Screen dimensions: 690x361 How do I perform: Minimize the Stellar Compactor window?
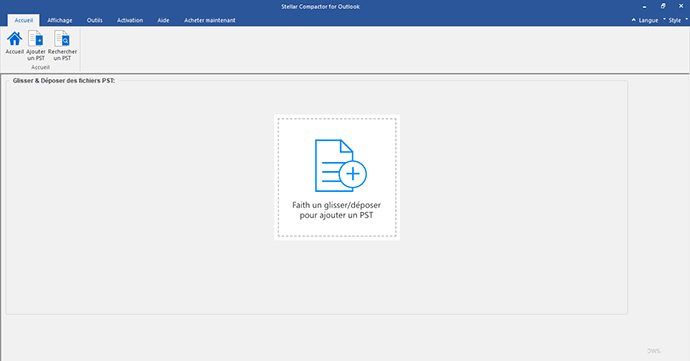[645, 7]
